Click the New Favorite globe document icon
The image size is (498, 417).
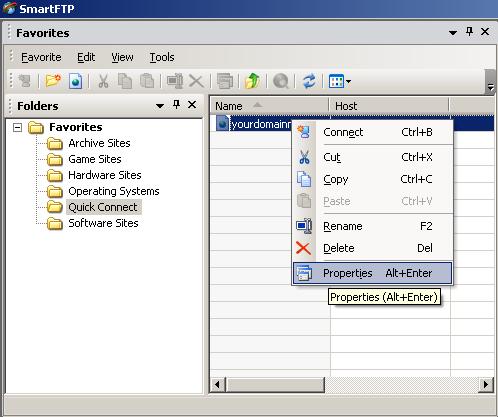75,81
